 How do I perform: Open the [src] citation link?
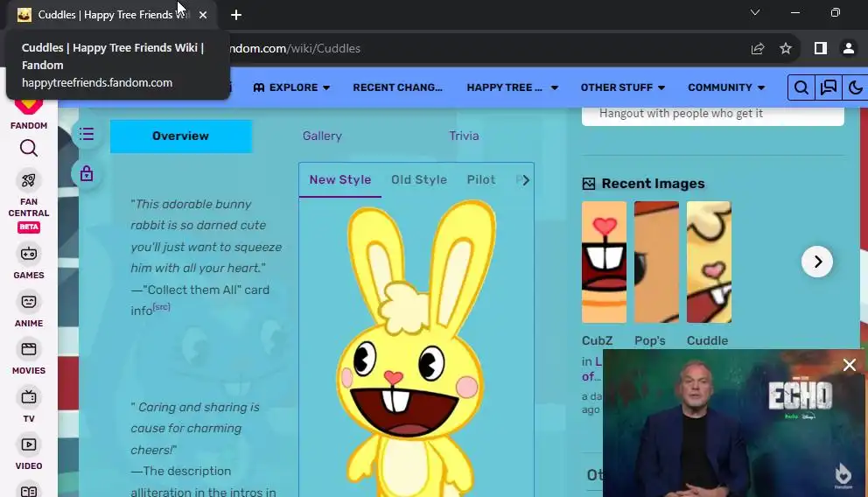162,307
